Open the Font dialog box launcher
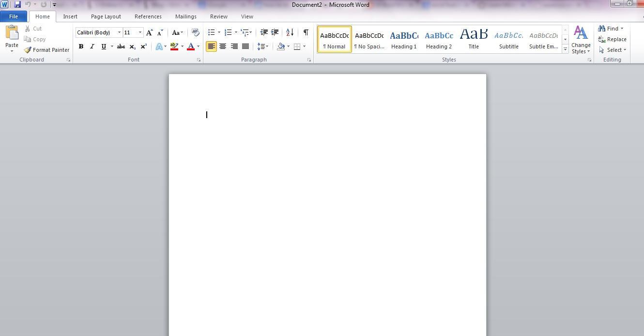 199,60
